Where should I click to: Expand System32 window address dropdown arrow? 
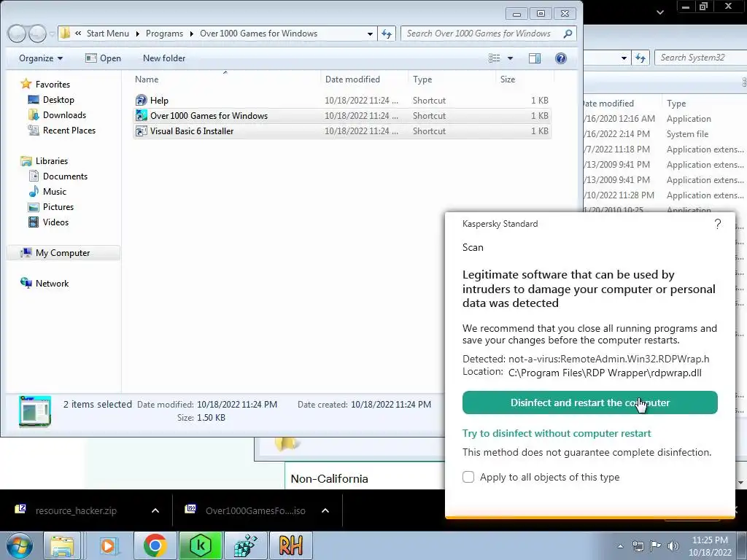pos(624,58)
